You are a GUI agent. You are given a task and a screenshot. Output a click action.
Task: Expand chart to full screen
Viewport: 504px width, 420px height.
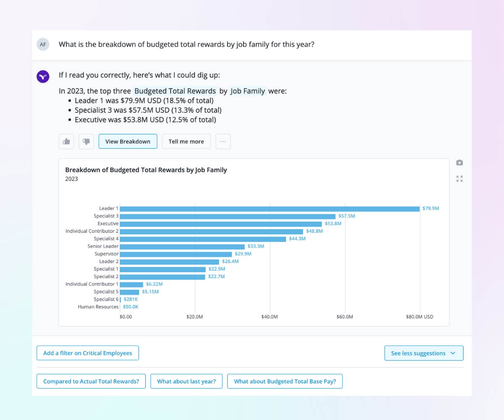point(459,179)
